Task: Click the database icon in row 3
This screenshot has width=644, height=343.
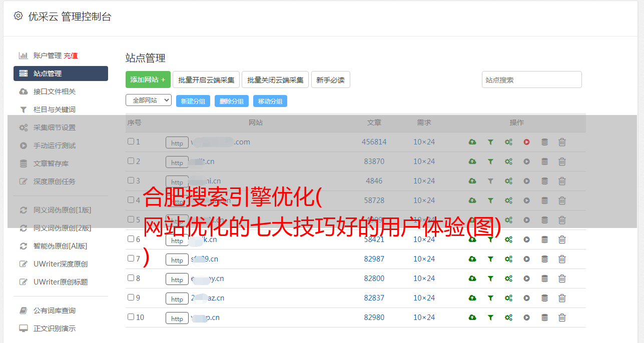Action: point(544,181)
